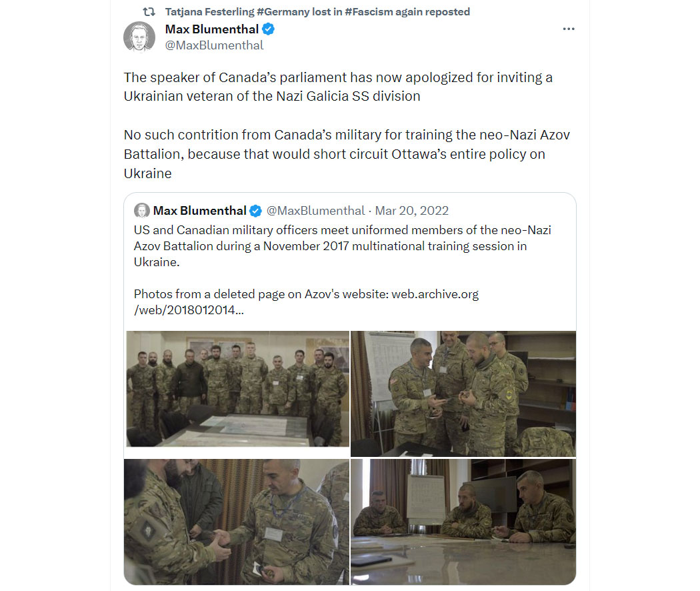Screen dimensions: 700x591
Task: Open photo of officers examining an object
Action: (x=463, y=394)
